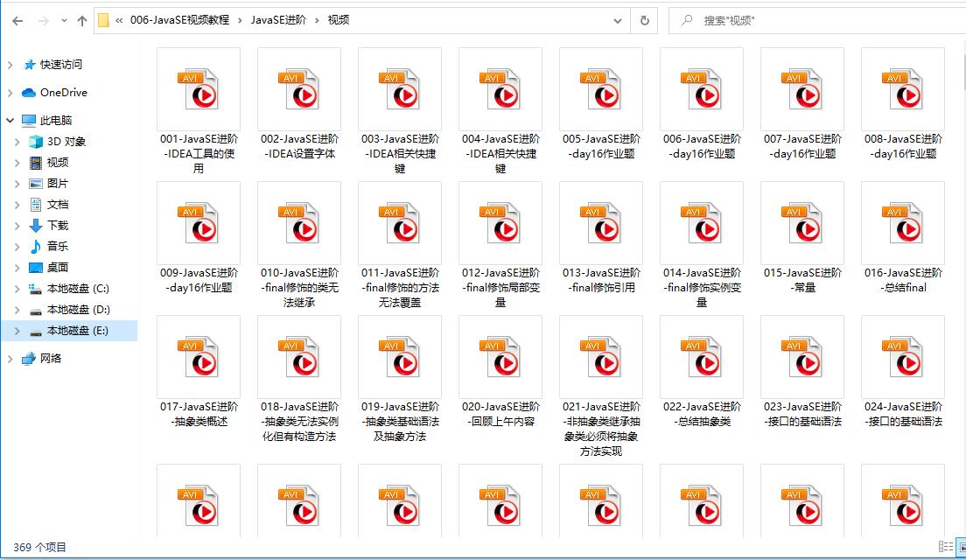Click the search box for 视频 folder
Viewport: 966px width, 560px height.
[x=819, y=21]
